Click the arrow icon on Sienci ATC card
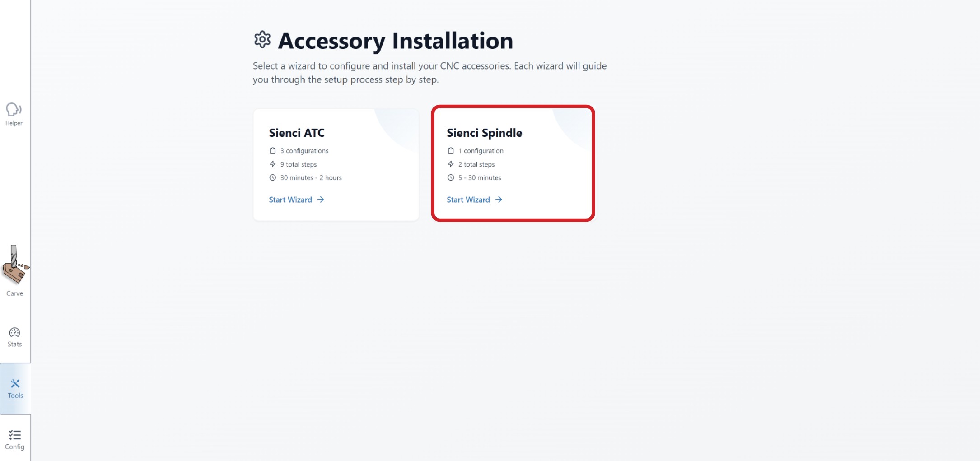 321,200
